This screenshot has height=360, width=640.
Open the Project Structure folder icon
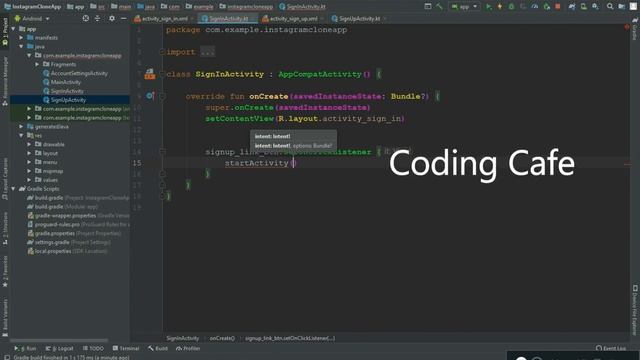pos(622,7)
